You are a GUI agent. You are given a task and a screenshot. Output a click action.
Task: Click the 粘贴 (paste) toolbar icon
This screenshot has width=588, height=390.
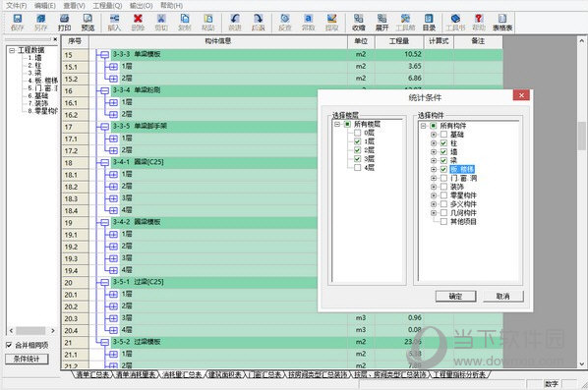tap(208, 23)
